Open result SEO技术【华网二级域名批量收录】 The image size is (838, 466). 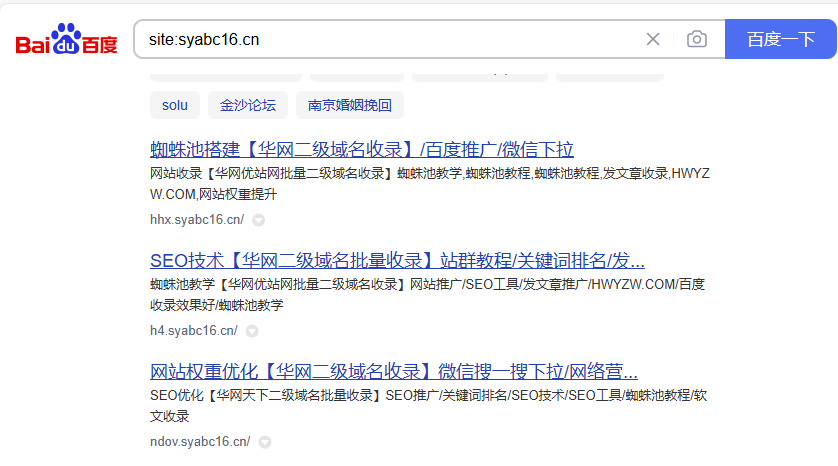tap(397, 261)
